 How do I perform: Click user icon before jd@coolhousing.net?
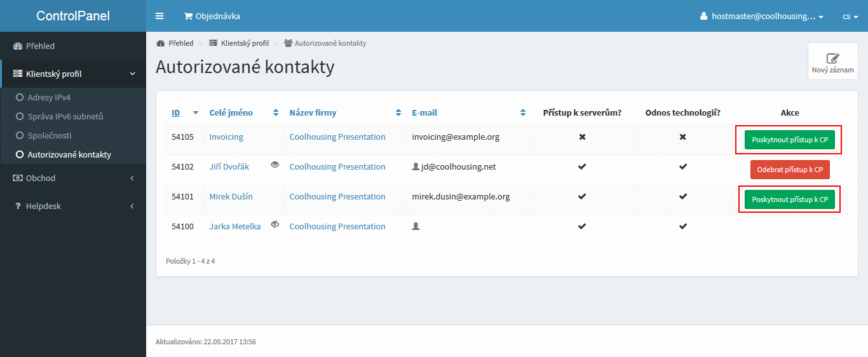(x=416, y=166)
